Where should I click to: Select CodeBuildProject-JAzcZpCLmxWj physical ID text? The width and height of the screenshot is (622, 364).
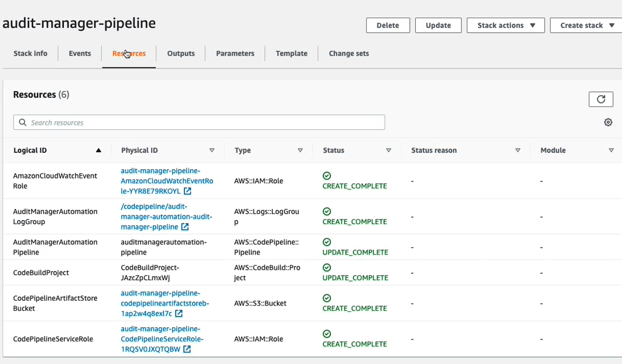coord(150,273)
